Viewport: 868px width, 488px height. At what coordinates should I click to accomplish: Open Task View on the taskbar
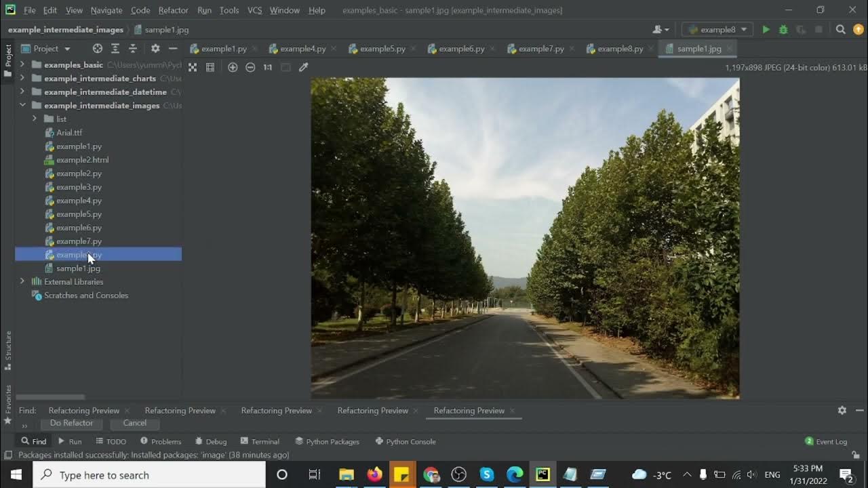[x=314, y=474]
